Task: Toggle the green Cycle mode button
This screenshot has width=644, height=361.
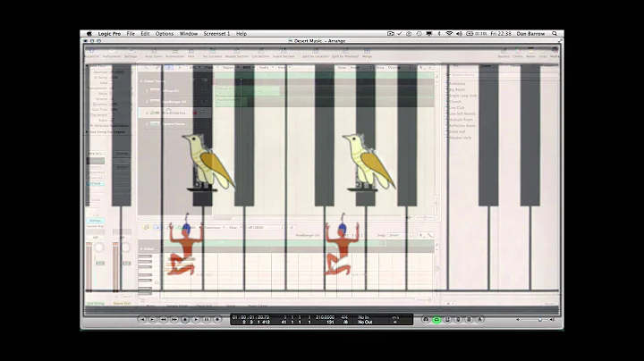Action: [436, 319]
